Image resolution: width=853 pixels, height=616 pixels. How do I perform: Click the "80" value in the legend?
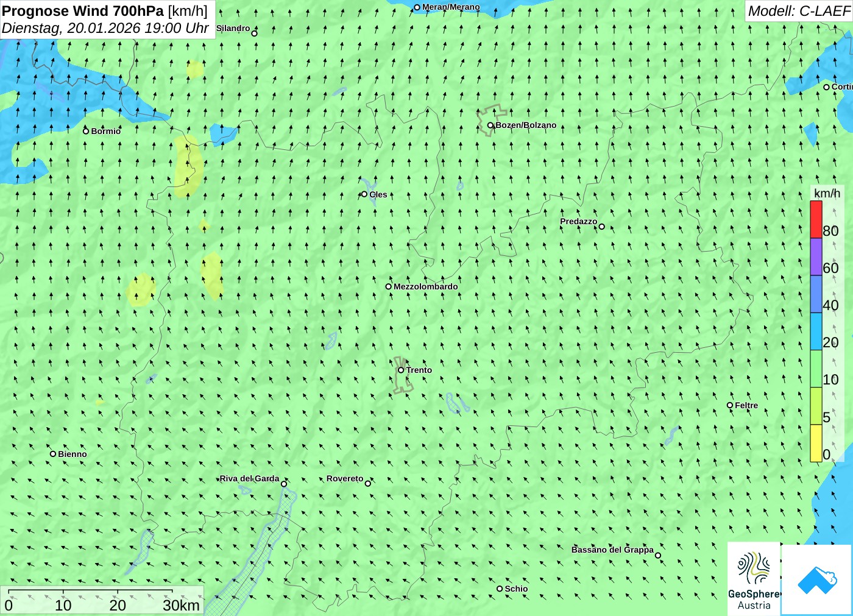(830, 231)
